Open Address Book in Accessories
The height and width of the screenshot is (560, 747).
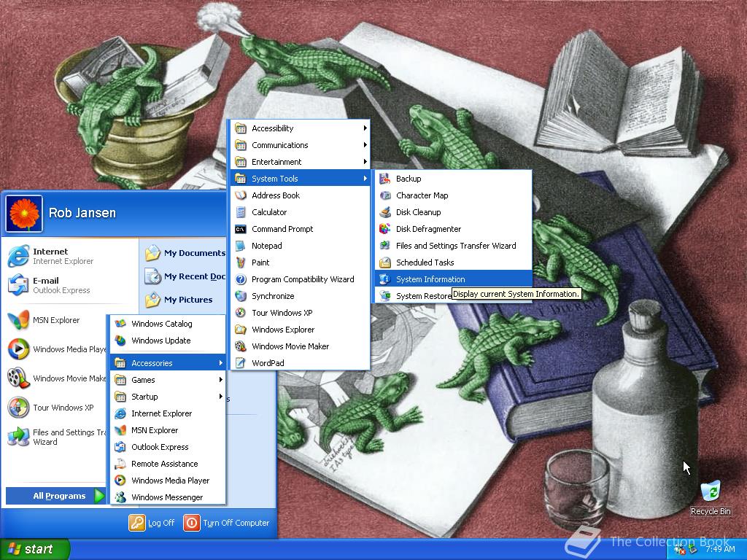[x=300, y=195]
